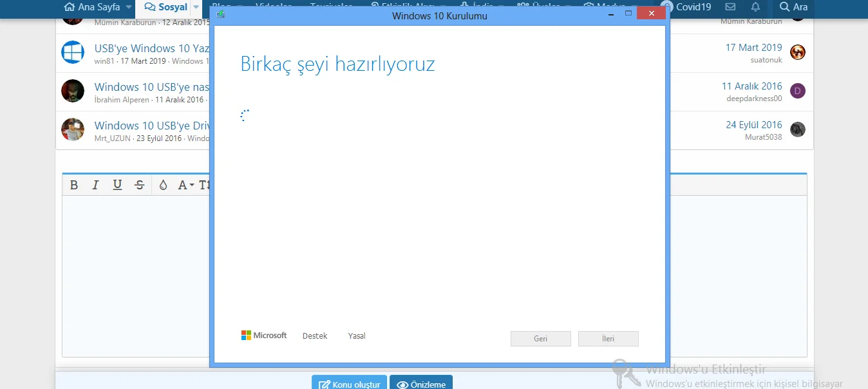Image resolution: width=868 pixels, height=389 pixels.
Task: Open the Destek link in setup window
Action: click(315, 336)
